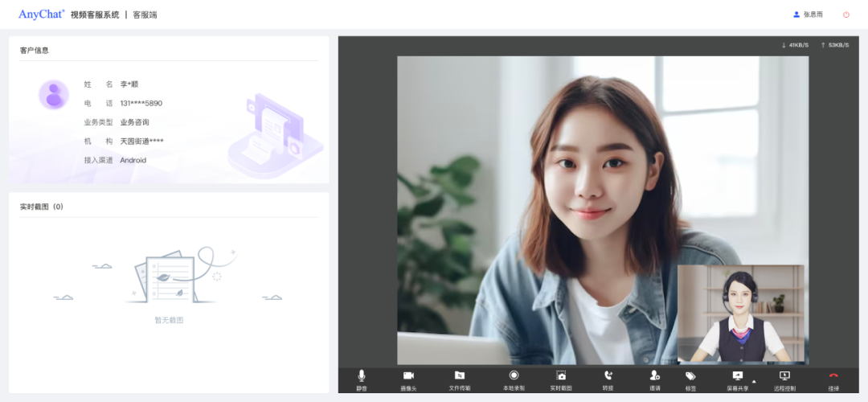
Task: Toggle the camera (摄像头) button
Action: point(408,379)
